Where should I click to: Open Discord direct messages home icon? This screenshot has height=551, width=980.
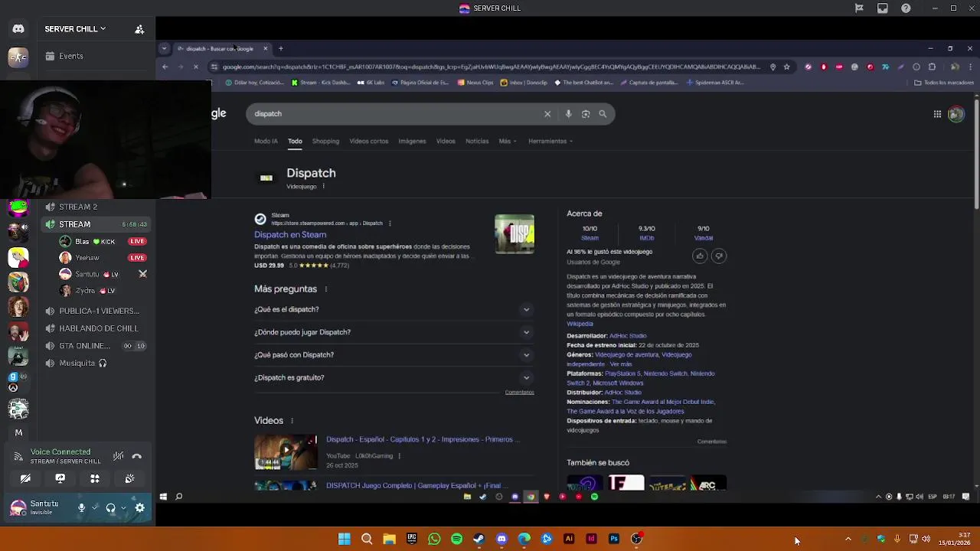18,29
